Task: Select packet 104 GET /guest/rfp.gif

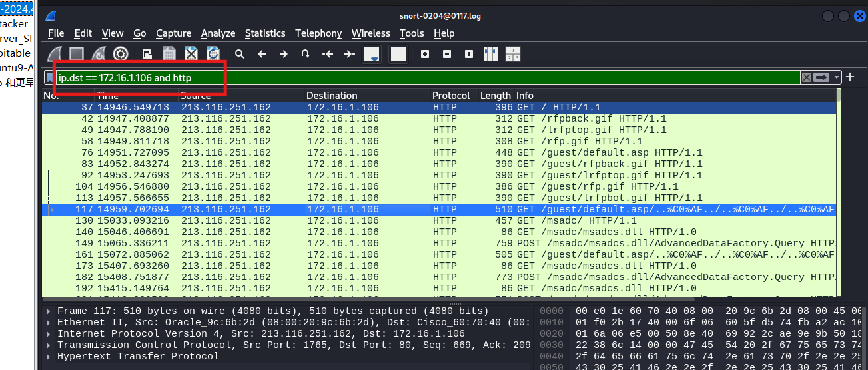Action: 438,186
